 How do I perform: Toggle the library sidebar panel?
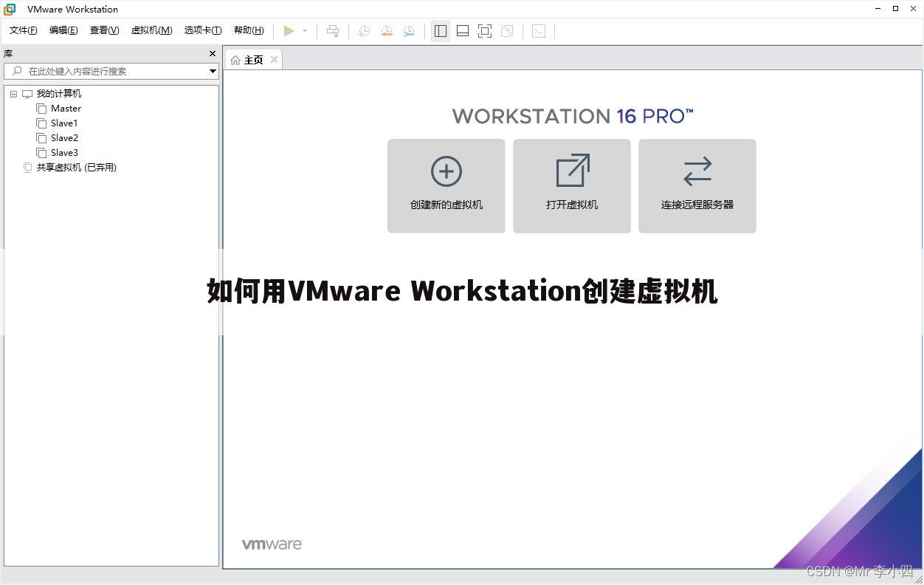click(x=441, y=31)
